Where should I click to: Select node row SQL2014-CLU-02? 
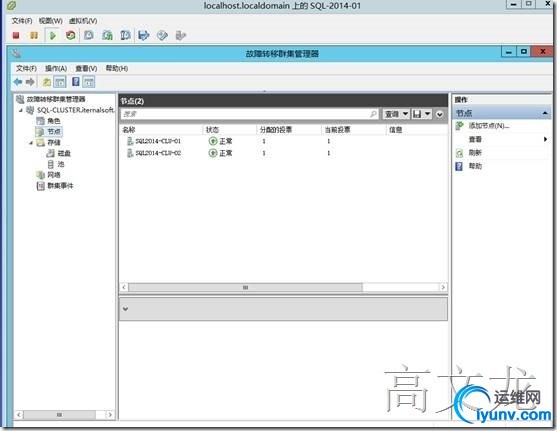[x=283, y=153]
